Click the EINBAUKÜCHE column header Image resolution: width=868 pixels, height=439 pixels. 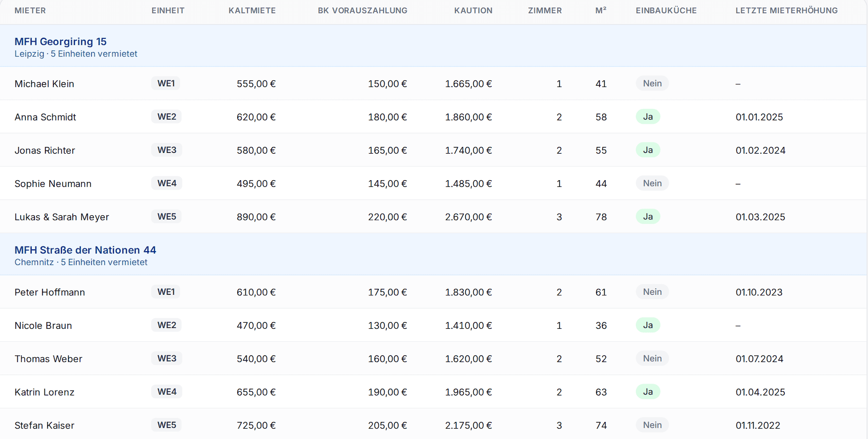click(x=666, y=10)
